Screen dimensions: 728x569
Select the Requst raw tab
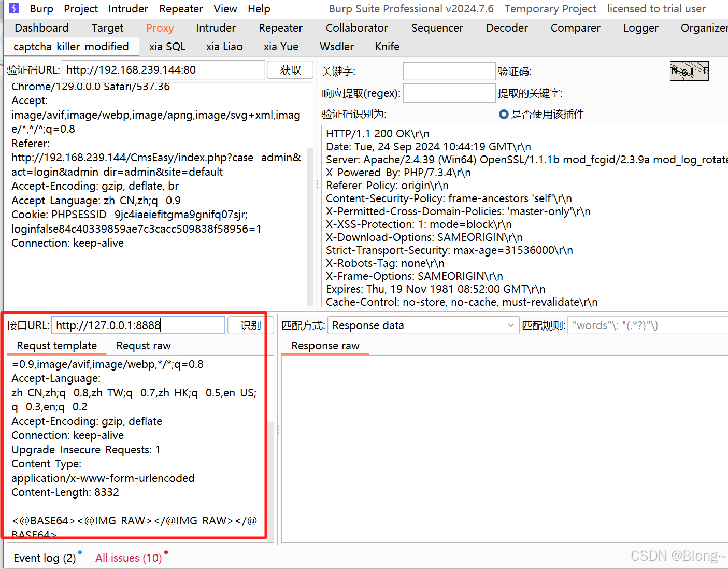[x=144, y=346]
